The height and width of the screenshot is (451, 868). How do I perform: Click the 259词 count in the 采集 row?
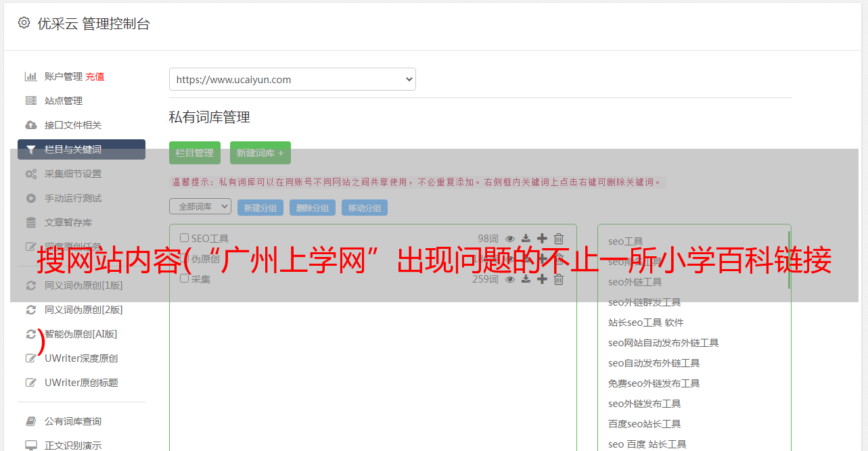pos(485,279)
